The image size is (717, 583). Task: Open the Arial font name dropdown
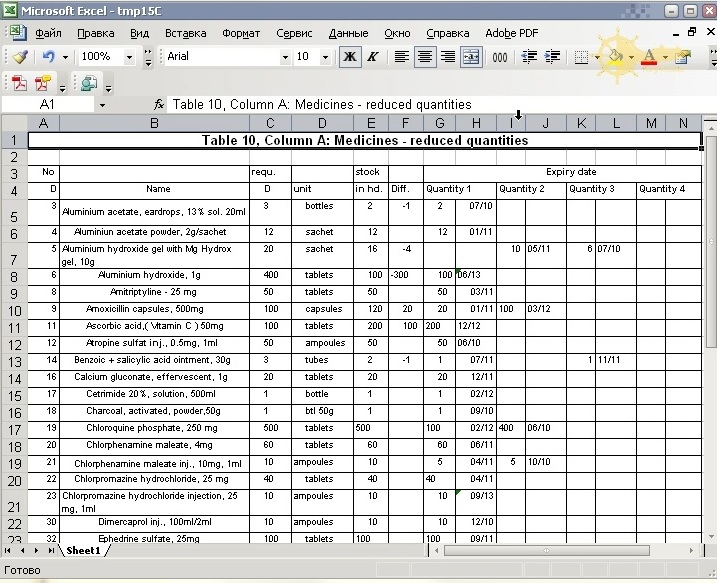tap(279, 57)
